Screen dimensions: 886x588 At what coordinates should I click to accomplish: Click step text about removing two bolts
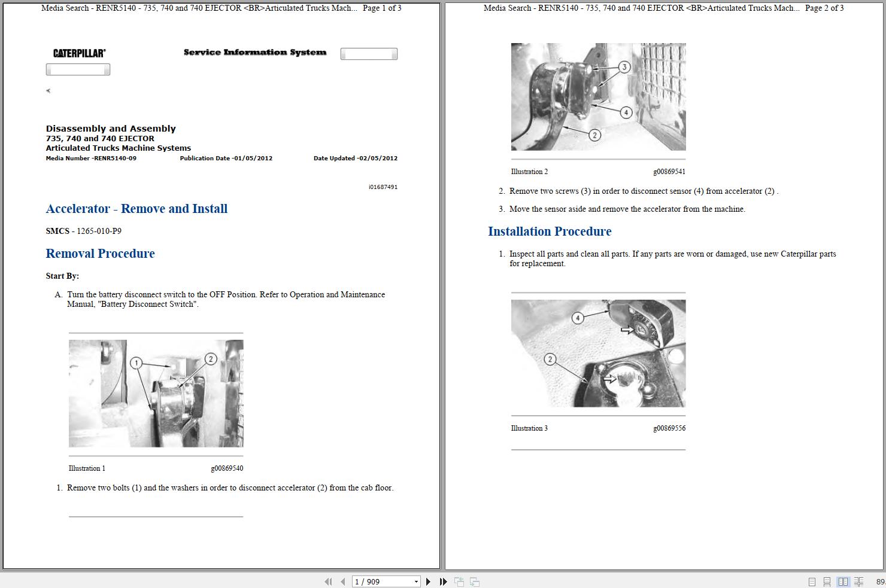pyautogui.click(x=230, y=488)
